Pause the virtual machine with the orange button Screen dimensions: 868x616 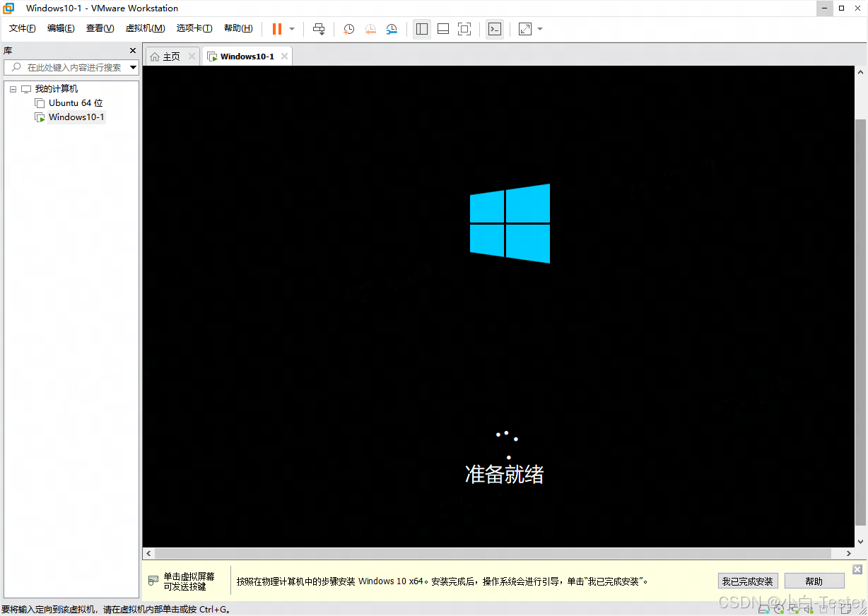[276, 29]
